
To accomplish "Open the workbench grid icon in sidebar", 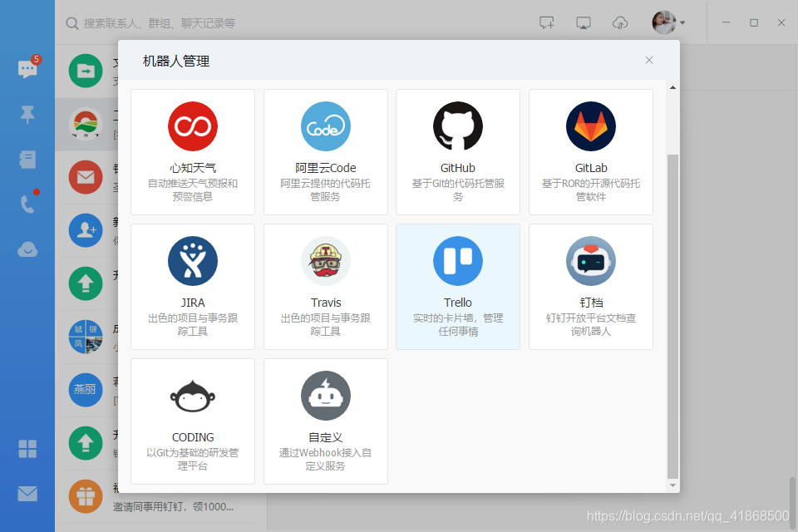I will click(27, 449).
